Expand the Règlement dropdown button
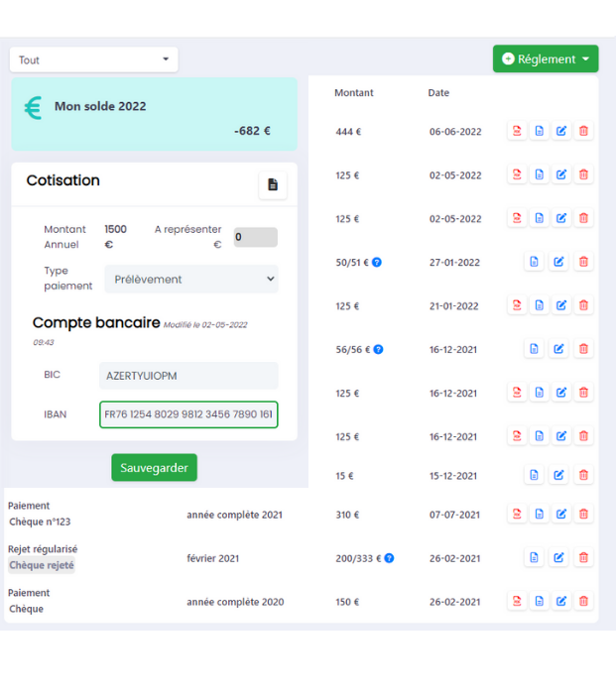This screenshot has width=616, height=697. pos(545,59)
